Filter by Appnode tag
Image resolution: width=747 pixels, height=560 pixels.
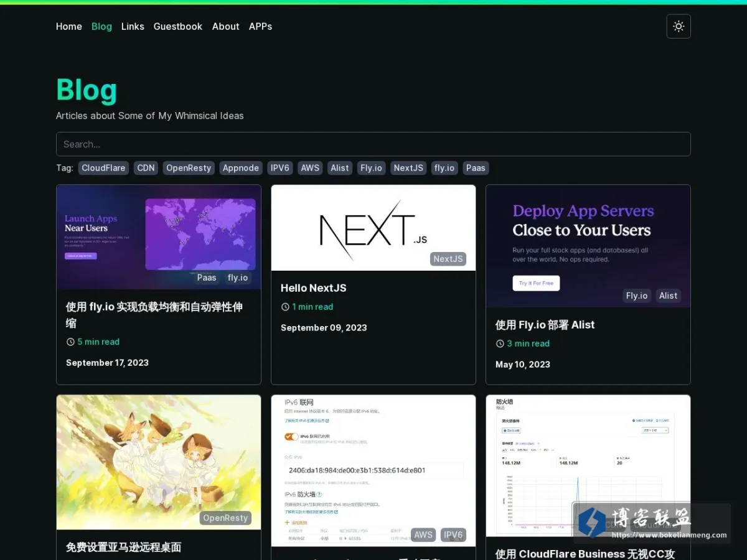pos(241,168)
